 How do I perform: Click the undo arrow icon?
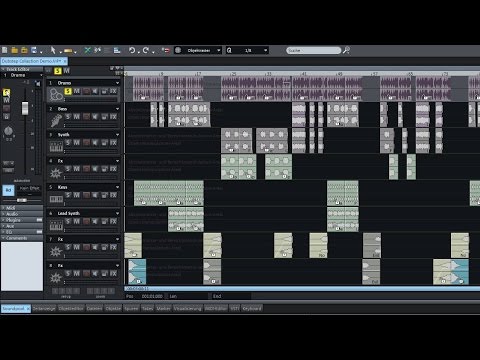coord(132,50)
